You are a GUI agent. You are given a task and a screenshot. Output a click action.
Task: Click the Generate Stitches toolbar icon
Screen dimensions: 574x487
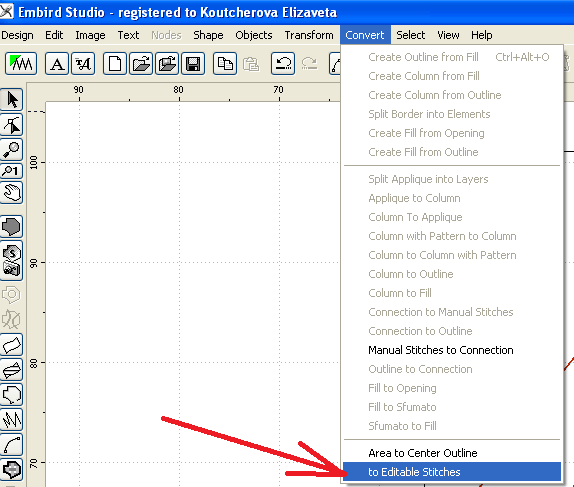pyautogui.click(x=21, y=64)
